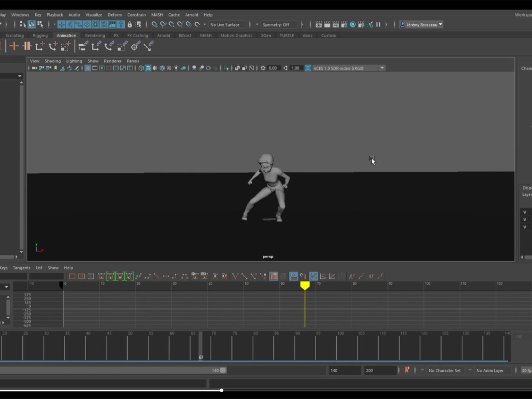Click the Break tangents icon in Graph Editor
The width and height of the screenshot is (532, 399).
[236, 277]
